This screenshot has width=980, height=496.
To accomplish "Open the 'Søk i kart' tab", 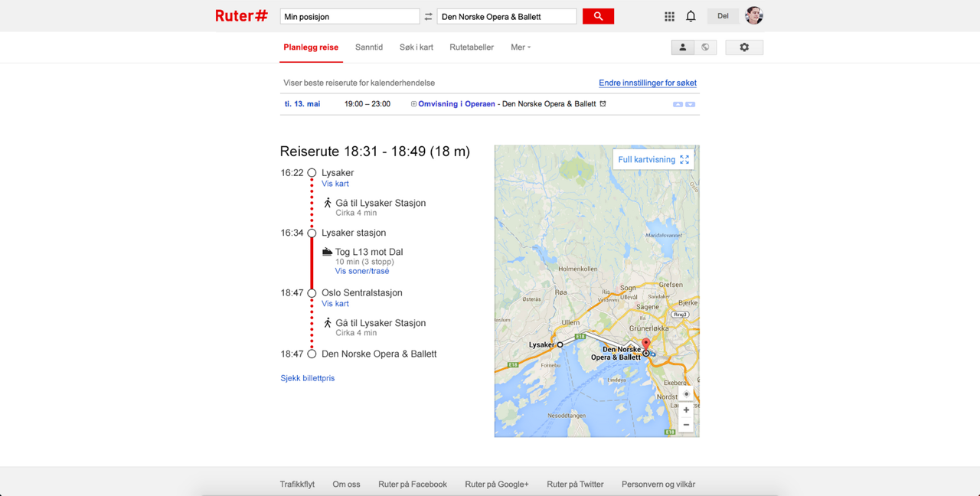I will tap(416, 47).
